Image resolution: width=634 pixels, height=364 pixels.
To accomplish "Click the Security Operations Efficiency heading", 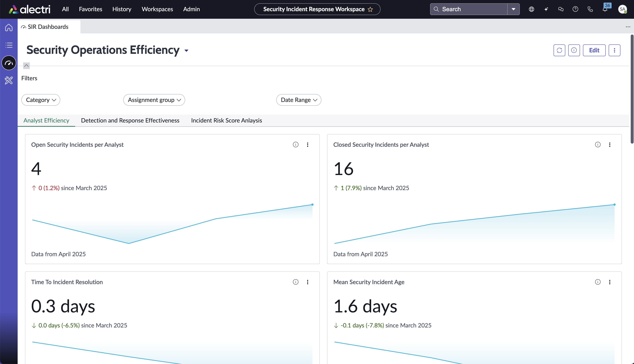I will click(103, 50).
